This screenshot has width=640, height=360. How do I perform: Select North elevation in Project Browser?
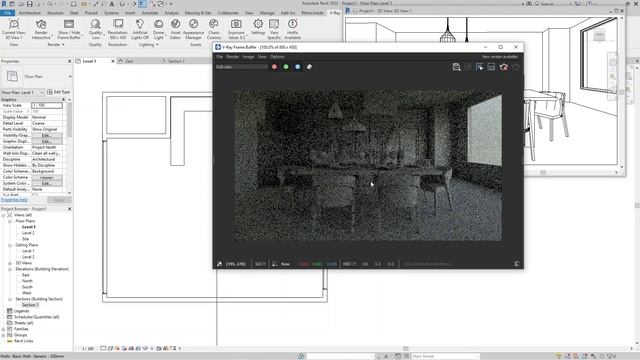(x=27, y=281)
